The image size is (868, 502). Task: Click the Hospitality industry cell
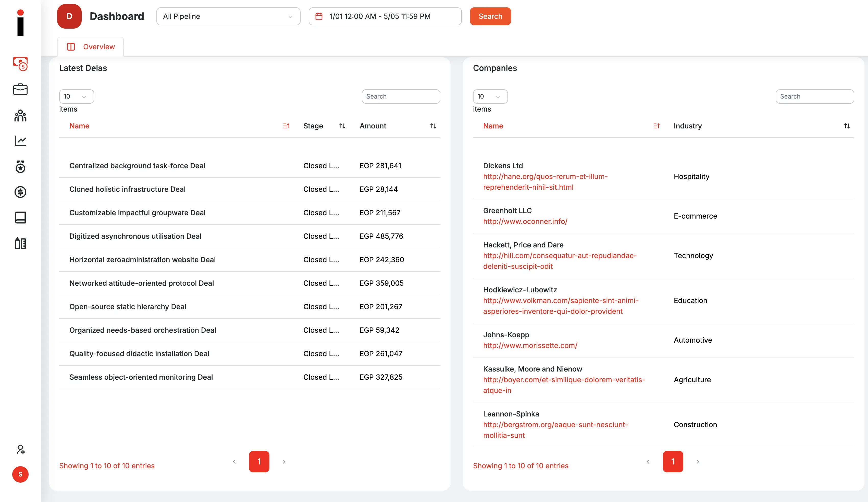point(691,176)
